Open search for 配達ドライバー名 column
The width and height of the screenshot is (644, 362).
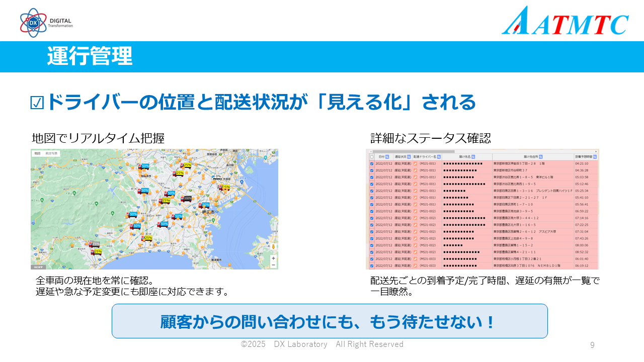tap(439, 157)
